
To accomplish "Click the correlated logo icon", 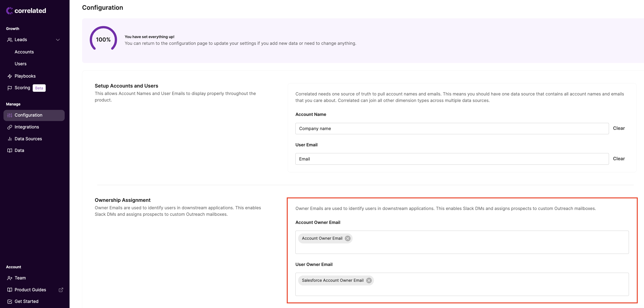I will tap(10, 10).
